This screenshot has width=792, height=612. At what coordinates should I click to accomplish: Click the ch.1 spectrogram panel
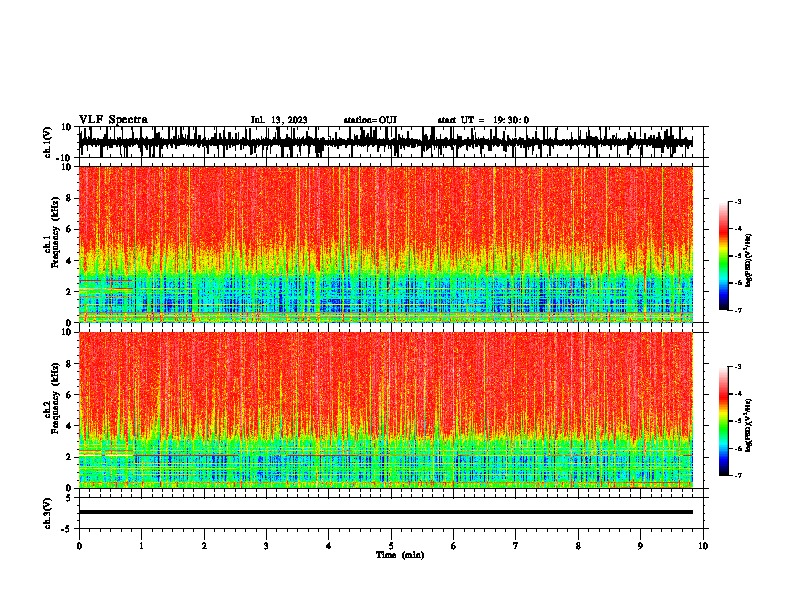click(x=385, y=244)
